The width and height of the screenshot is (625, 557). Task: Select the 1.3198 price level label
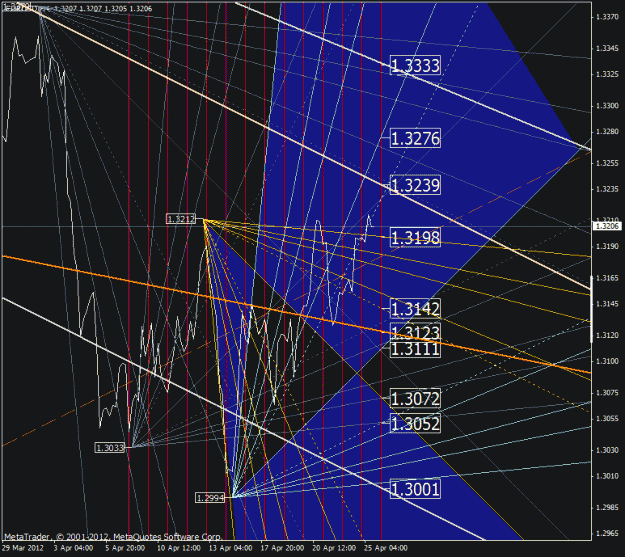(x=415, y=238)
